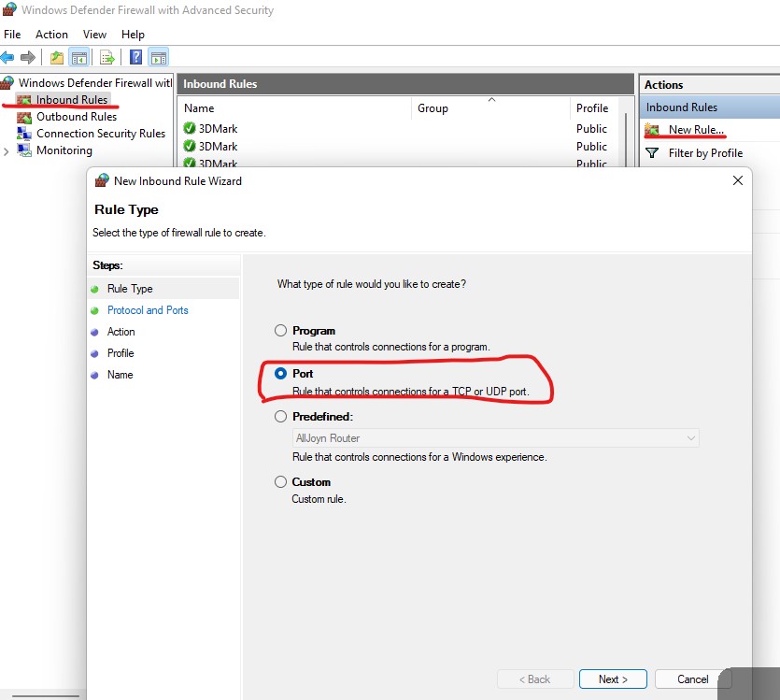Image resolution: width=780 pixels, height=700 pixels.
Task: Click the Profile column header
Action: pos(592,108)
